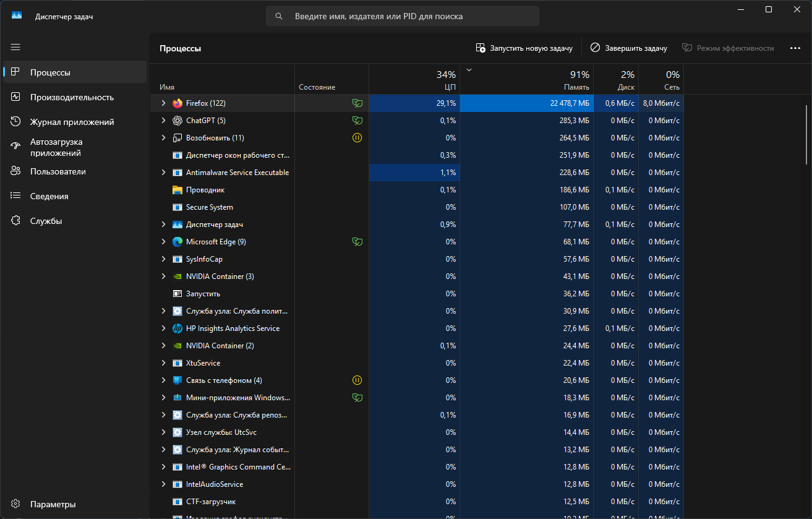
Task: Open Журнал приложений tab
Action: (x=75, y=122)
